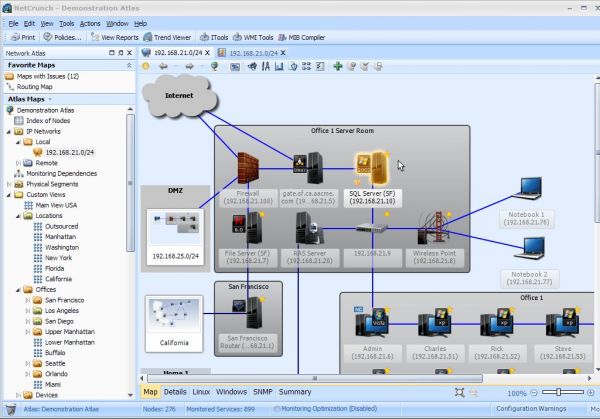Select the San Francisco Router node
The height and width of the screenshot is (419, 600).
tap(248, 313)
